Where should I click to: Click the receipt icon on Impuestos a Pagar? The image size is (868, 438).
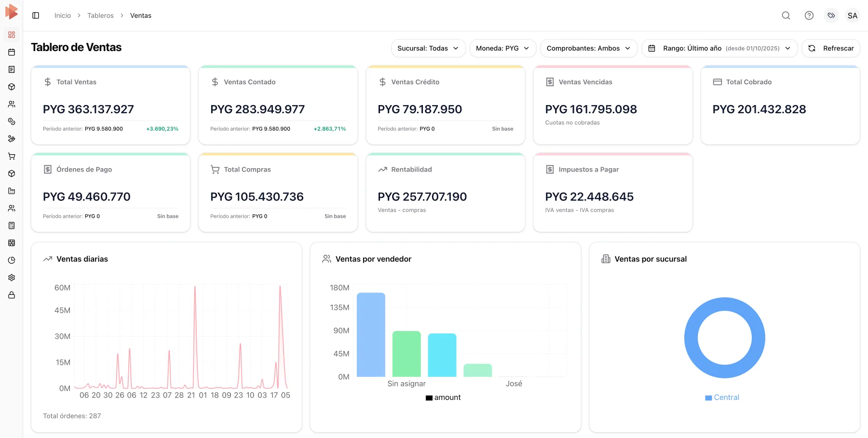point(550,170)
